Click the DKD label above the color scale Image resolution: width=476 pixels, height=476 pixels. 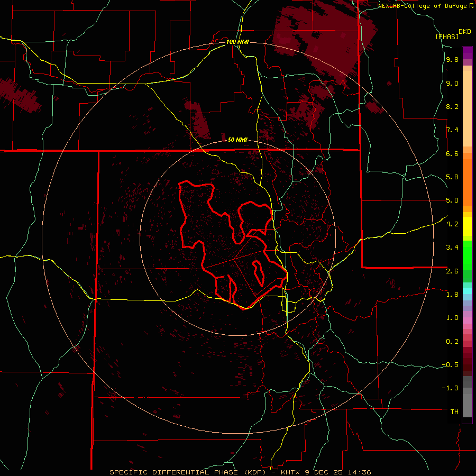coord(465,32)
